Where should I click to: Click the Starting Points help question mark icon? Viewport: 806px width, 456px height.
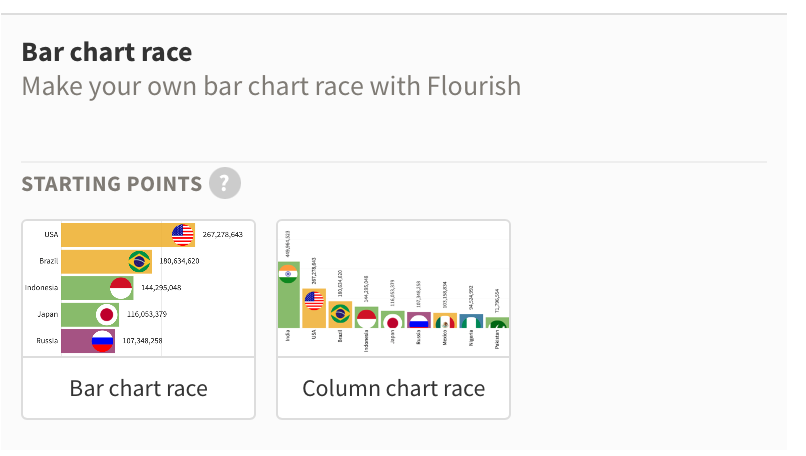[225, 183]
